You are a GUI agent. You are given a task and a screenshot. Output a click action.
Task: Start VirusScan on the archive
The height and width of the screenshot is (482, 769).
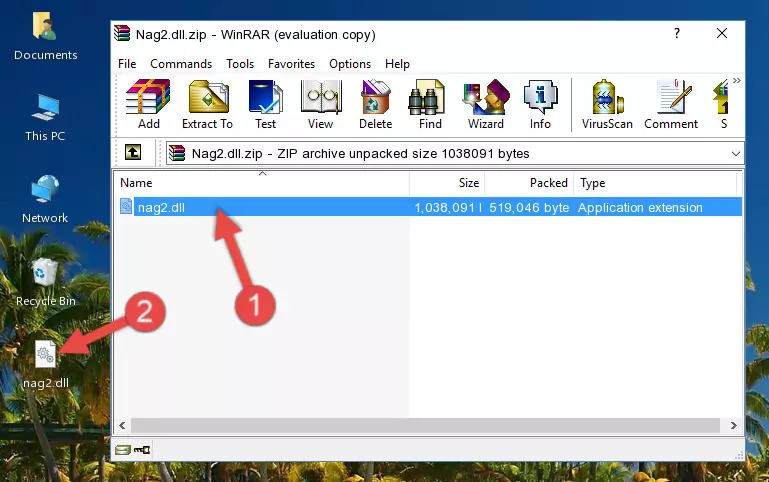(607, 104)
